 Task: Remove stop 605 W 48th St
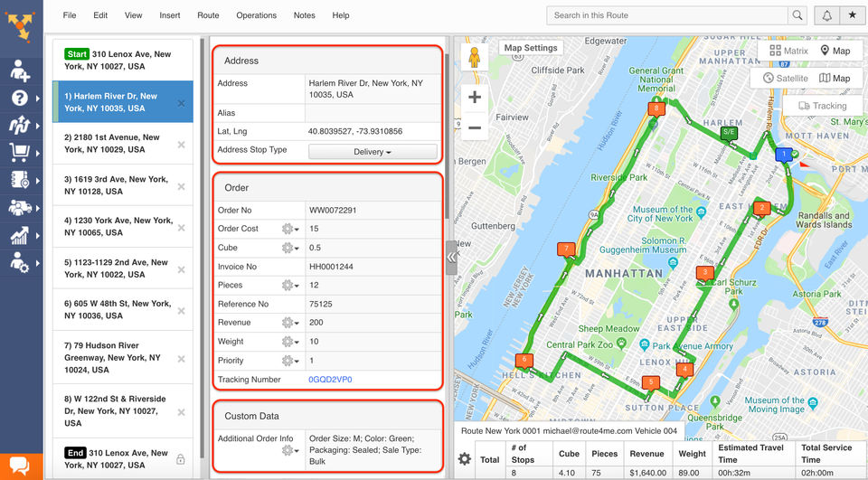click(181, 311)
